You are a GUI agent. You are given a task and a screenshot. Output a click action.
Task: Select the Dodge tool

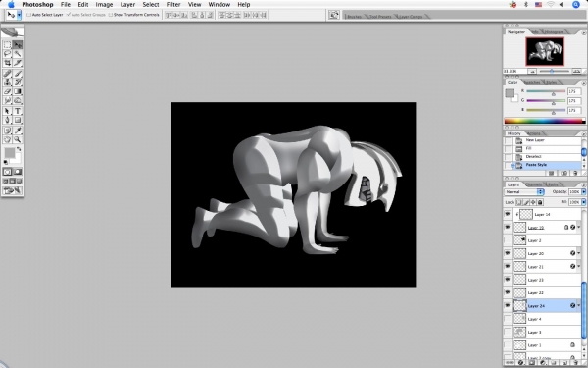click(18, 100)
